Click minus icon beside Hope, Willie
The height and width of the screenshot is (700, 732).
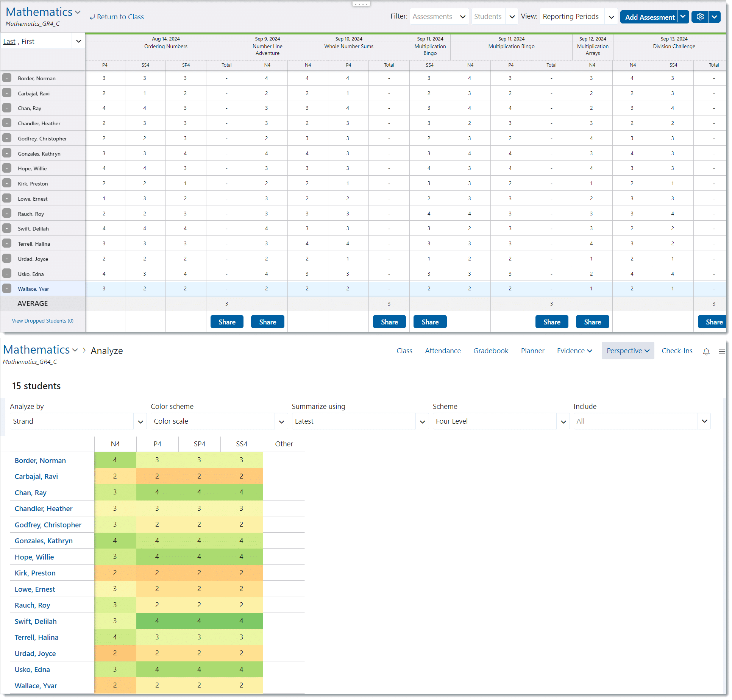7,168
